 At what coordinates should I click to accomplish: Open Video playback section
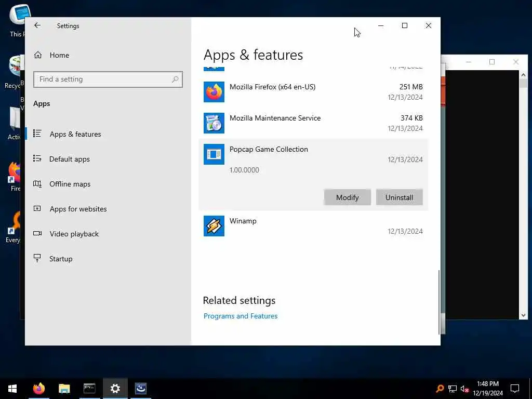click(x=74, y=234)
